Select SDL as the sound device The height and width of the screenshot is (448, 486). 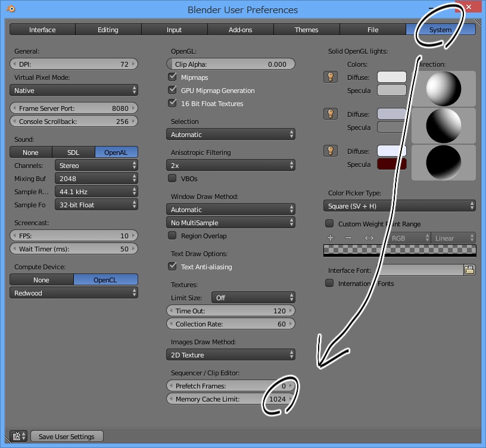point(73,153)
